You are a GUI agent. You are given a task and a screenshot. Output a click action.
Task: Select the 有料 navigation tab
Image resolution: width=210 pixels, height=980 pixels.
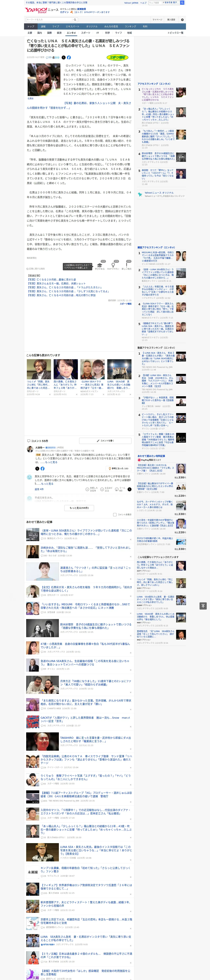pyautogui.click(x=145, y=27)
